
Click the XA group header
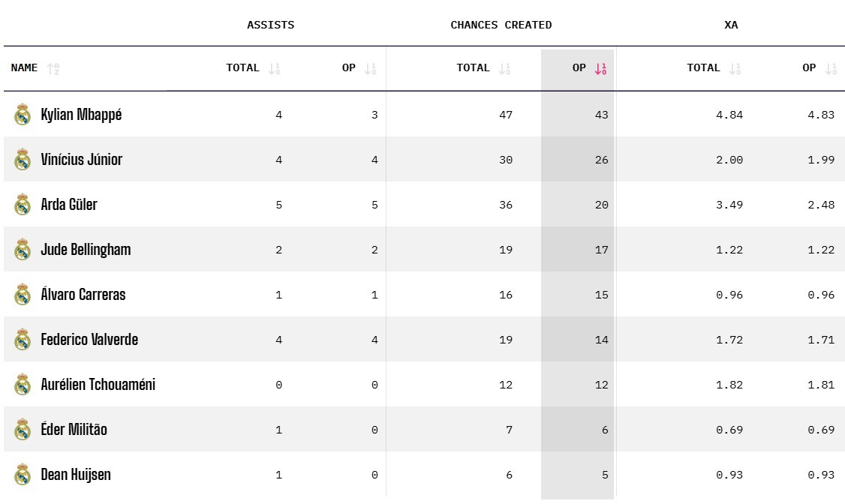pos(731,25)
